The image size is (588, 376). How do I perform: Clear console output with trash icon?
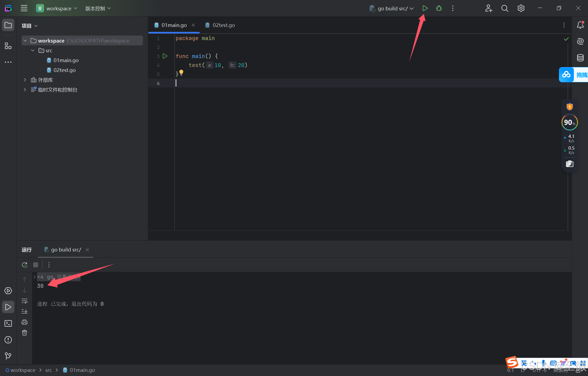24,333
